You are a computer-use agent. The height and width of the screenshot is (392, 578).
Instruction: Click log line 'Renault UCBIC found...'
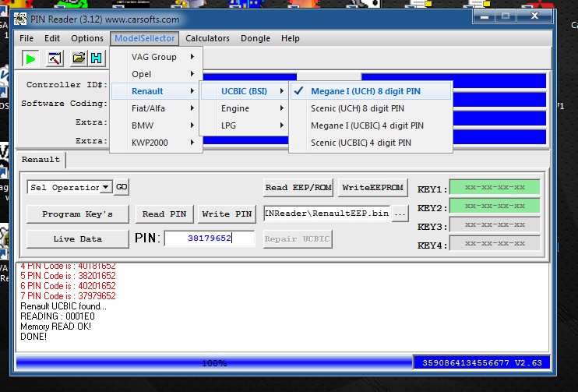click(63, 306)
